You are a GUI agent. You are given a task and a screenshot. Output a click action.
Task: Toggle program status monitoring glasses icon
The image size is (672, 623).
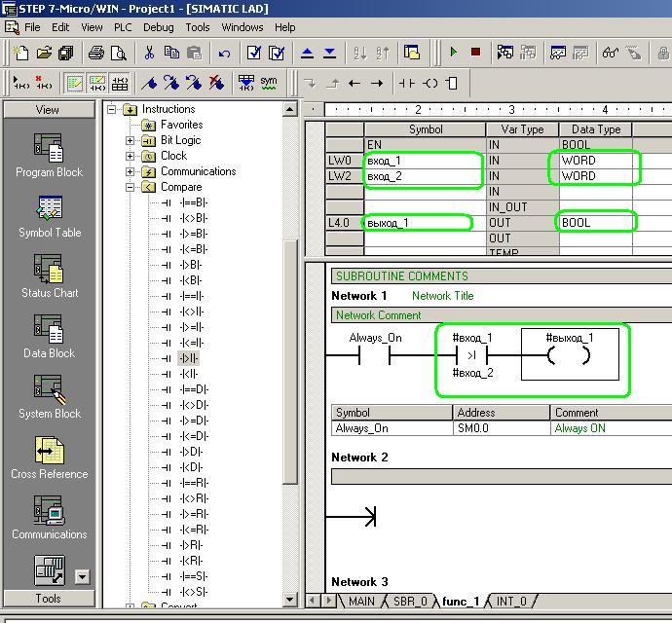tap(611, 53)
